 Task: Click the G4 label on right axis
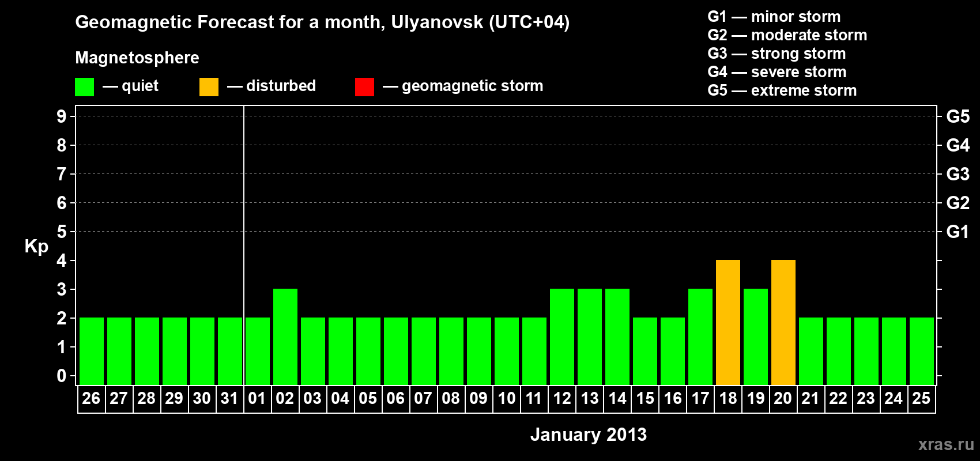click(958, 145)
